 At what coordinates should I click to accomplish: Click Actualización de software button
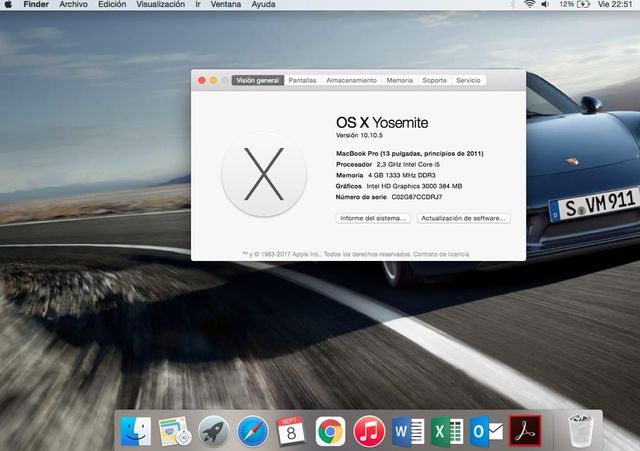[463, 218]
